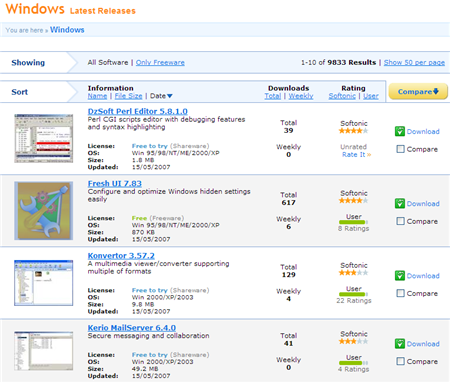The width and height of the screenshot is (450, 382).
Task: Click the 'Free' license of Fresh UI
Action: pos(139,218)
